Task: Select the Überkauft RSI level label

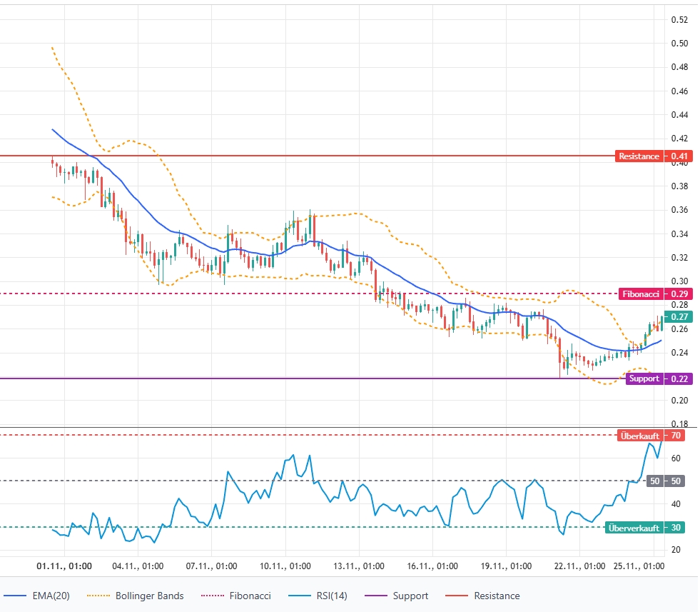Action: click(x=640, y=435)
